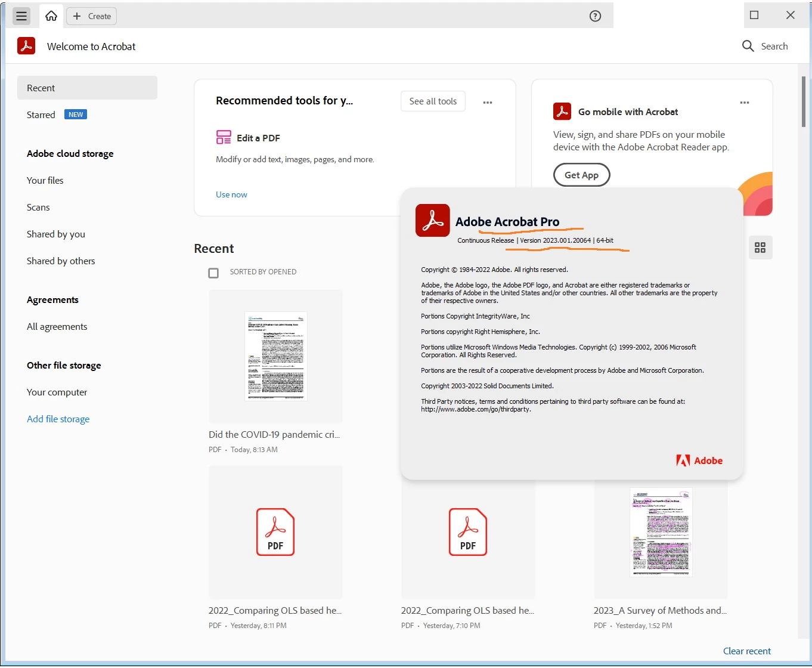812x668 pixels.
Task: Select Shared by others
Action: click(x=61, y=261)
